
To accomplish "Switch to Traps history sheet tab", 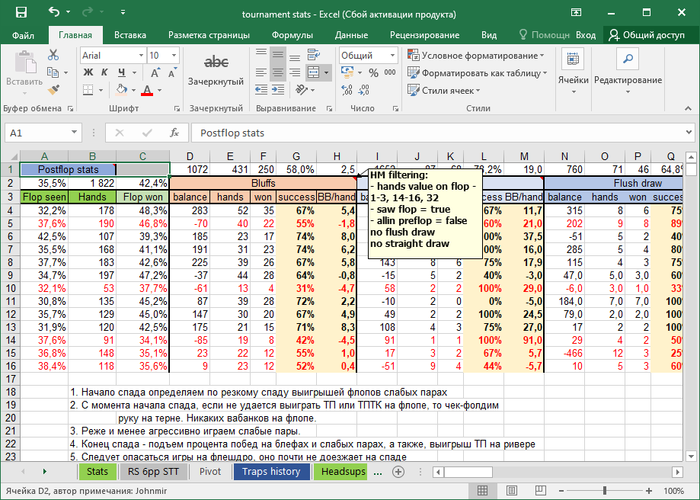I will (x=270, y=470).
